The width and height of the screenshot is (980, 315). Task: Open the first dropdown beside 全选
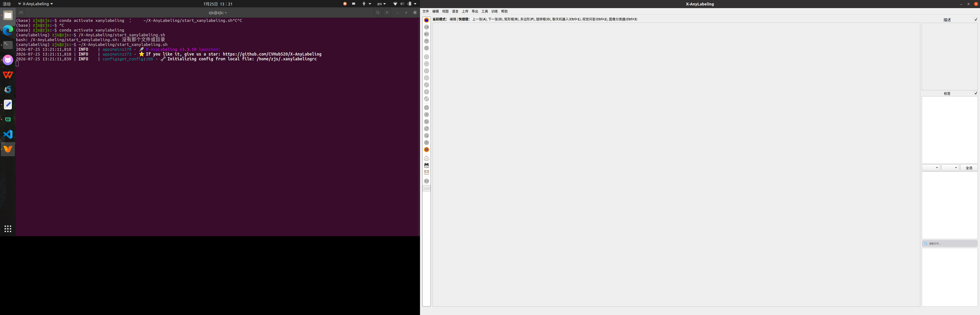tap(931, 168)
